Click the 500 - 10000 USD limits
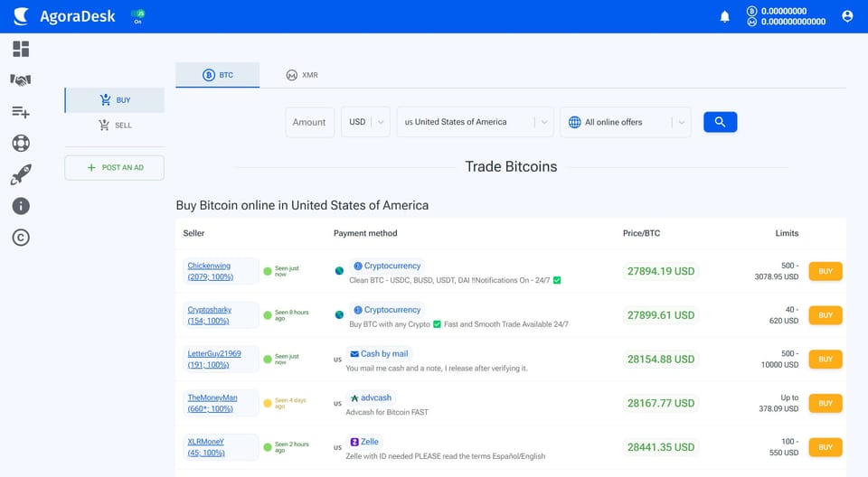The height and width of the screenshot is (477, 868). 780,360
